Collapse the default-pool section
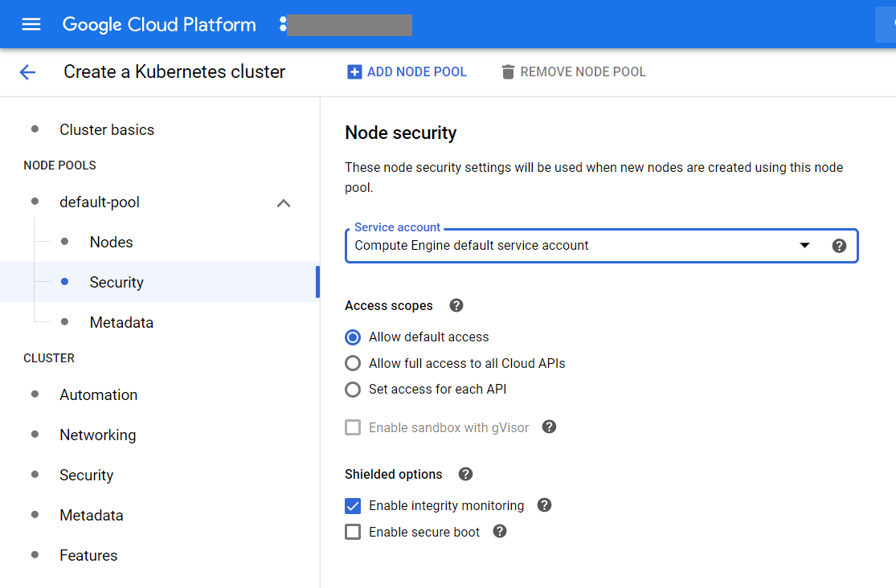Viewport: 896px width, 588px height. pos(284,203)
